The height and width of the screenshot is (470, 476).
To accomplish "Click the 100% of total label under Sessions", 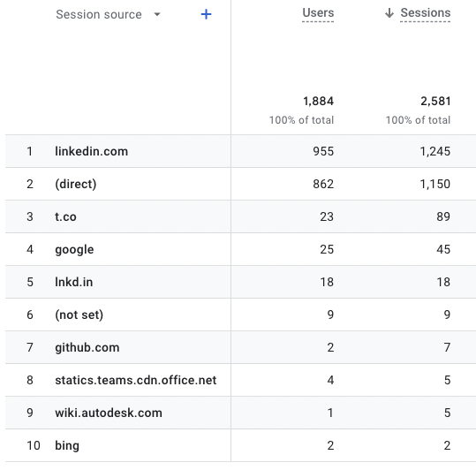I will 418,120.
